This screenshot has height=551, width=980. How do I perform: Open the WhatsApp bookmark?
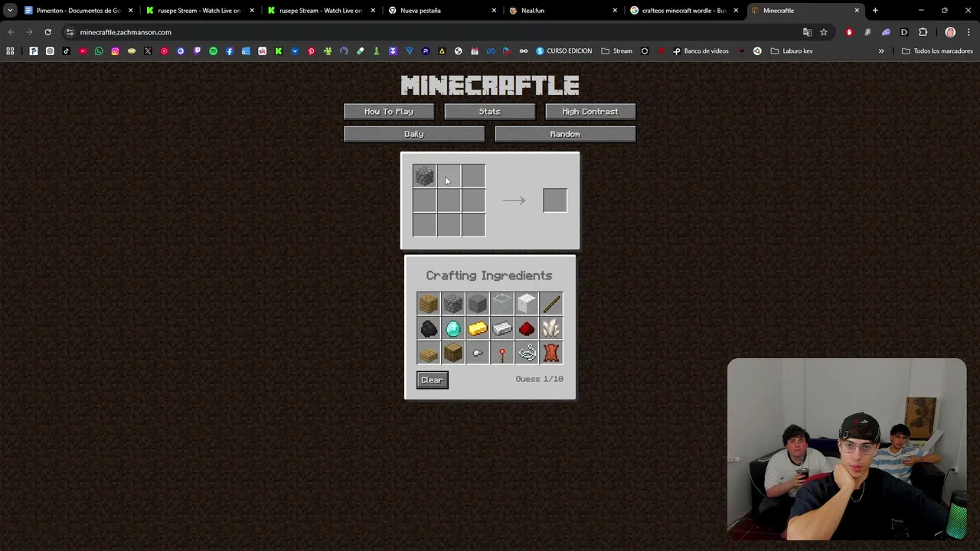coord(99,51)
